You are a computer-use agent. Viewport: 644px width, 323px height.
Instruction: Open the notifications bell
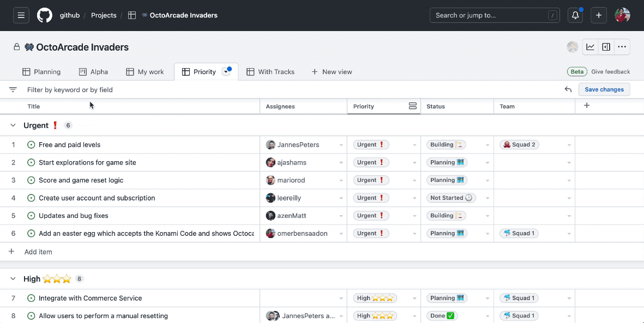pyautogui.click(x=575, y=15)
